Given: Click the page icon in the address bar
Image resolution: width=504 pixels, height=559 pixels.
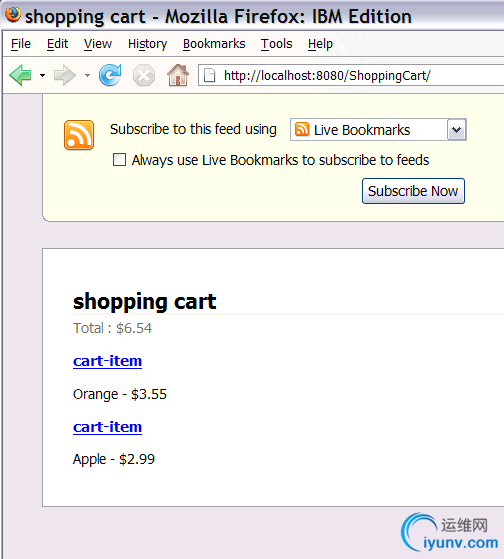Looking at the screenshot, I should pos(210,75).
